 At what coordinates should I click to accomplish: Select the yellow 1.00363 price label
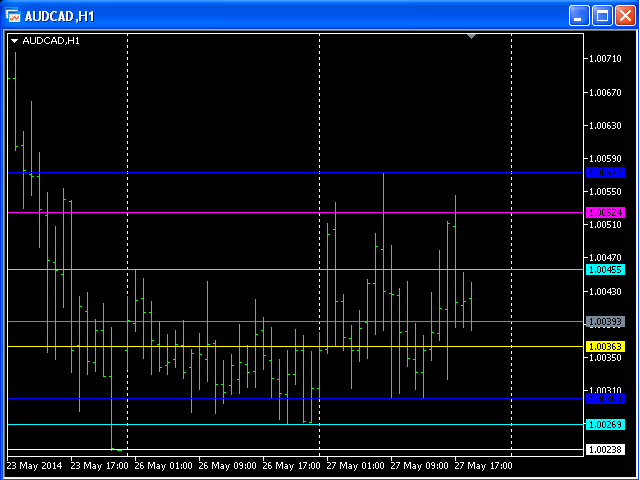click(x=605, y=347)
